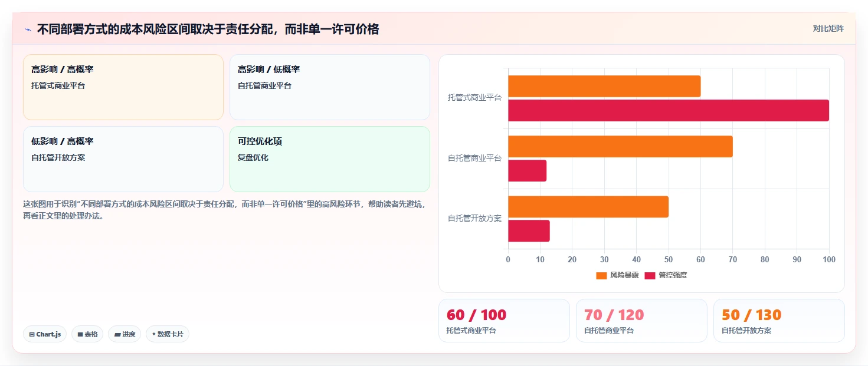Click the icon in the 进度 chip

pos(117,335)
